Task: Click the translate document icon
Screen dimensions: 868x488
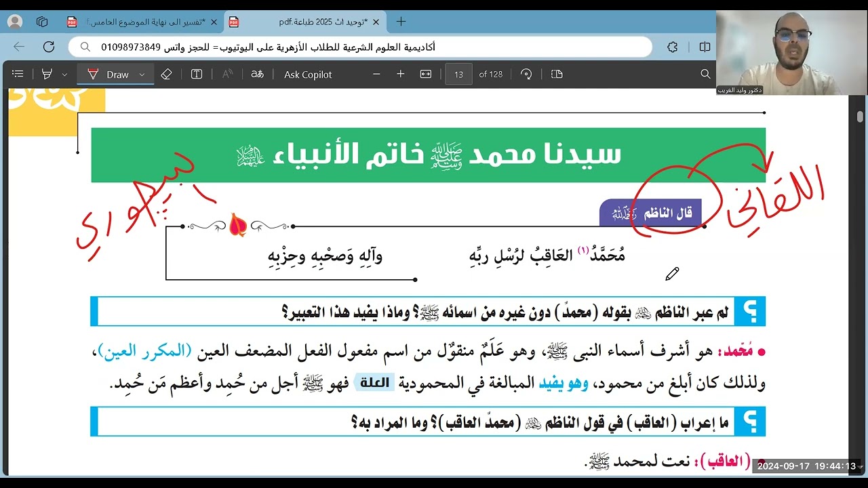Action: click(257, 74)
